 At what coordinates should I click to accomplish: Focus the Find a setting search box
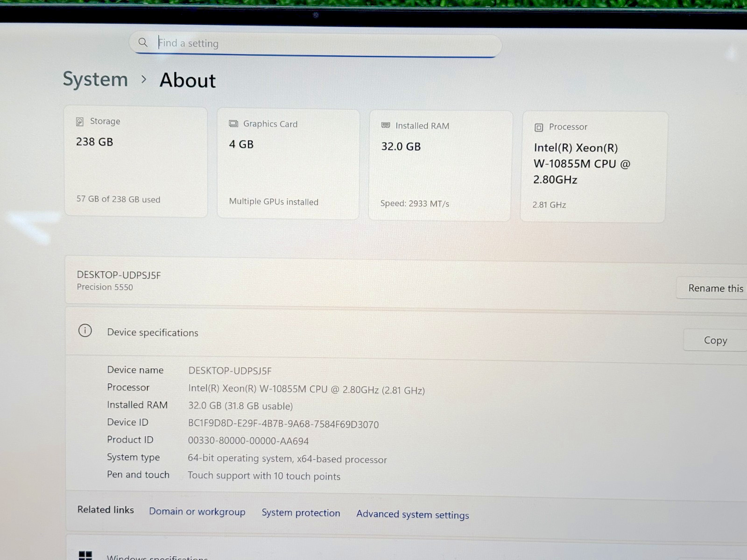tap(315, 44)
